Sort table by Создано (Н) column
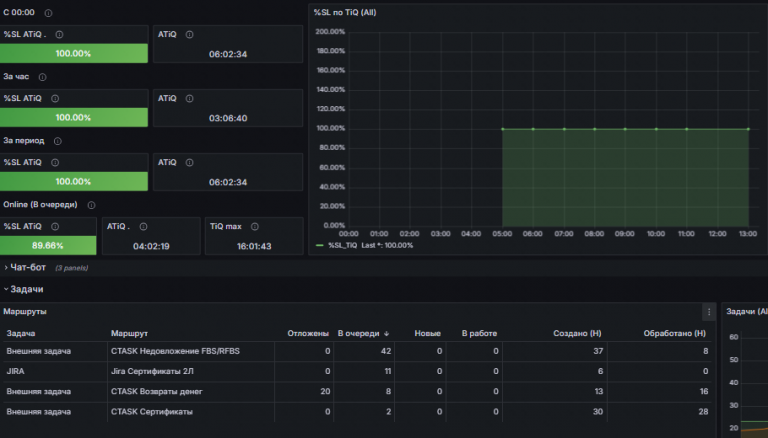The image size is (768, 438). tap(577, 334)
